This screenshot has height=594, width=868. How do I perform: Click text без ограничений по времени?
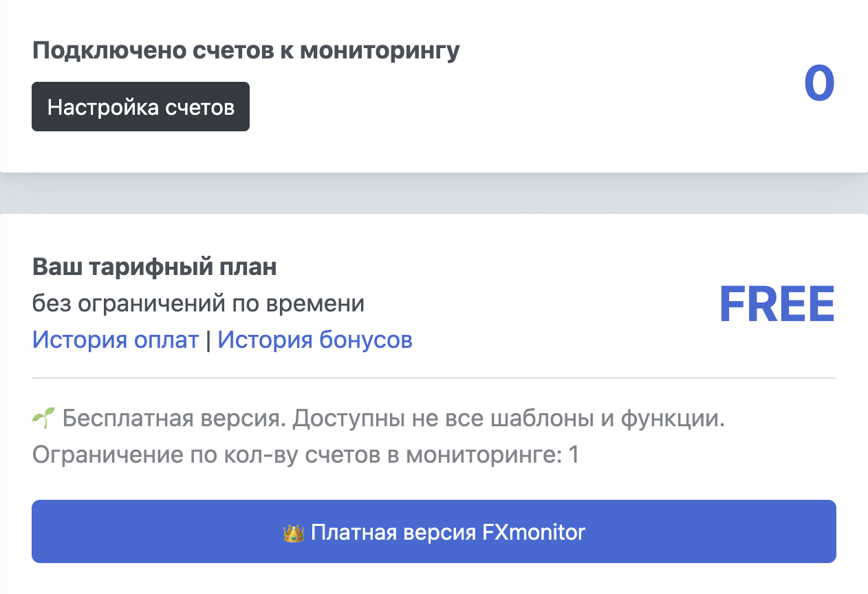(x=198, y=303)
